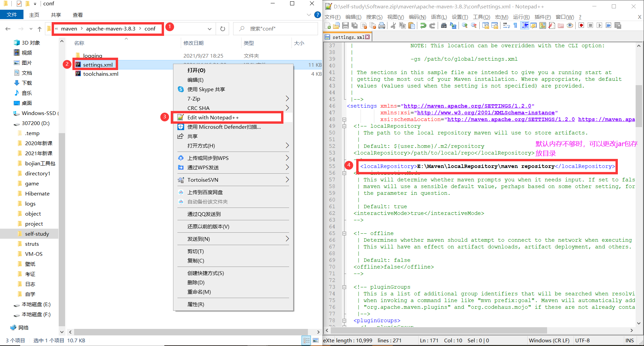The image size is (644, 346).
Task: Click the Copy toolbar icon in Notepad++
Action: 402,26
